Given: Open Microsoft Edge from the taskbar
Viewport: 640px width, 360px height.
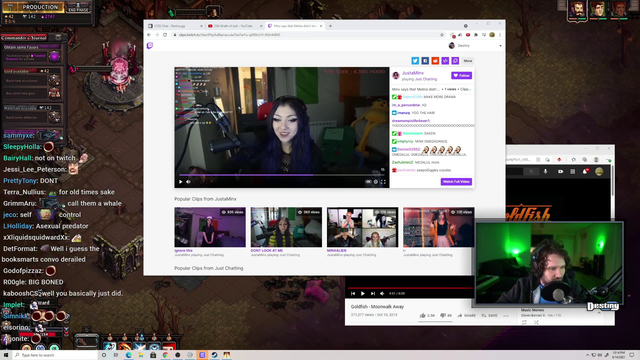Looking at the screenshot, I should click(129, 355).
